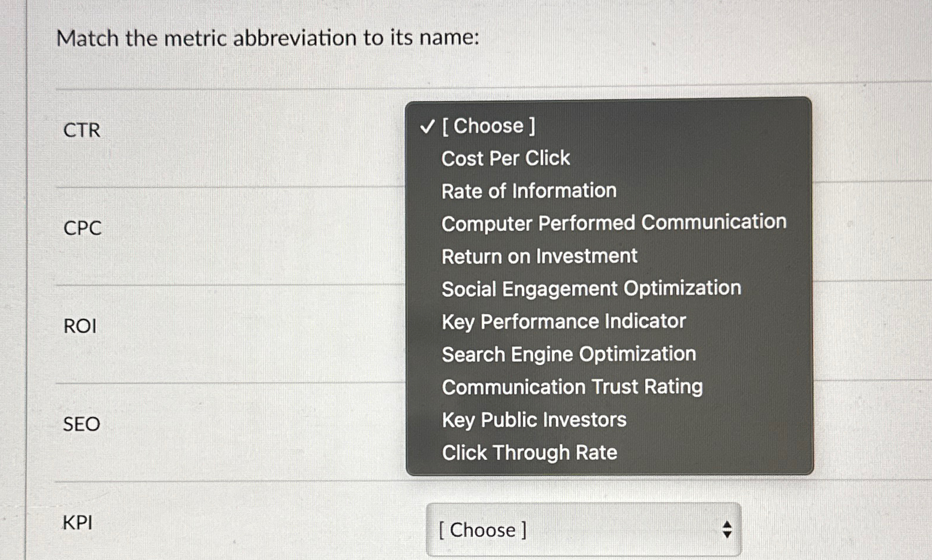Click the SEO abbreviation label
Viewport: 932px width, 560px height.
pyautogui.click(x=81, y=424)
